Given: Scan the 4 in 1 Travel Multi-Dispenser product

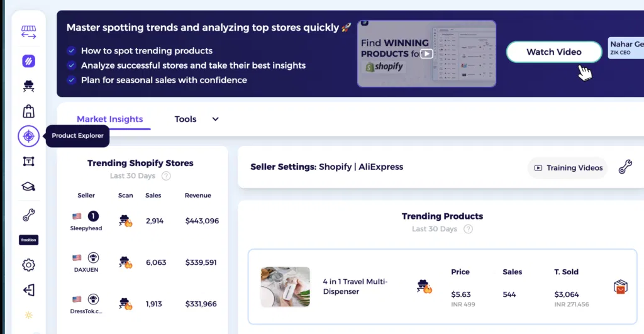Looking at the screenshot, I should [425, 286].
